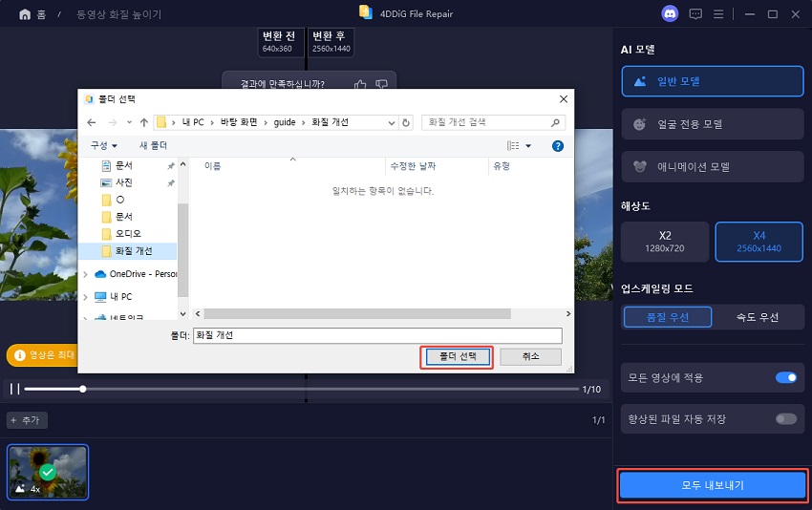Expand OneDrive - Personal tree node

pyautogui.click(x=85, y=274)
